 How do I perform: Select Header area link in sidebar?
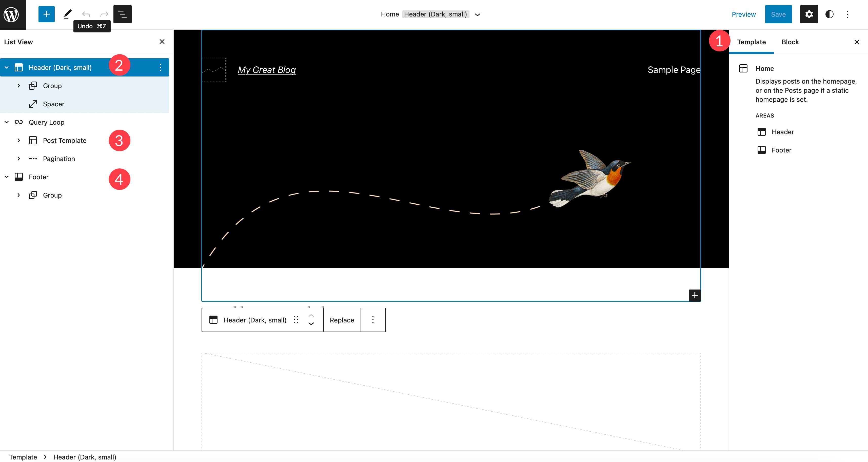pos(782,131)
